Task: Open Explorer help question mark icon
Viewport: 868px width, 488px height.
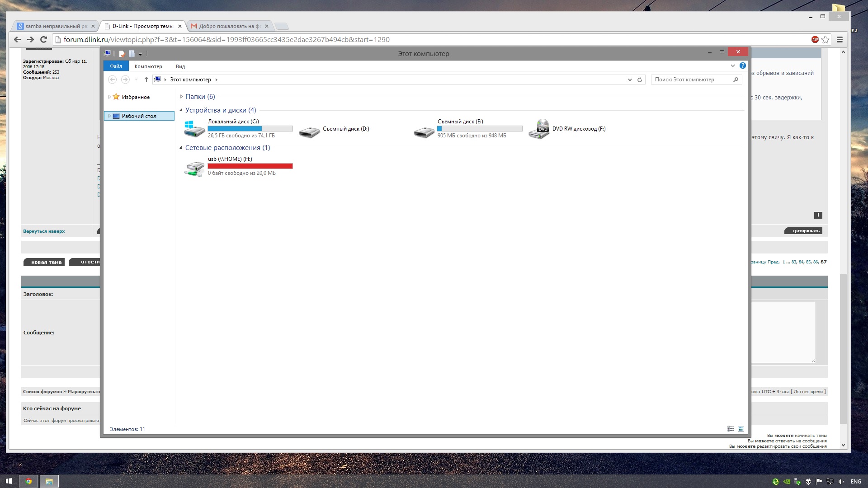Action: point(742,66)
